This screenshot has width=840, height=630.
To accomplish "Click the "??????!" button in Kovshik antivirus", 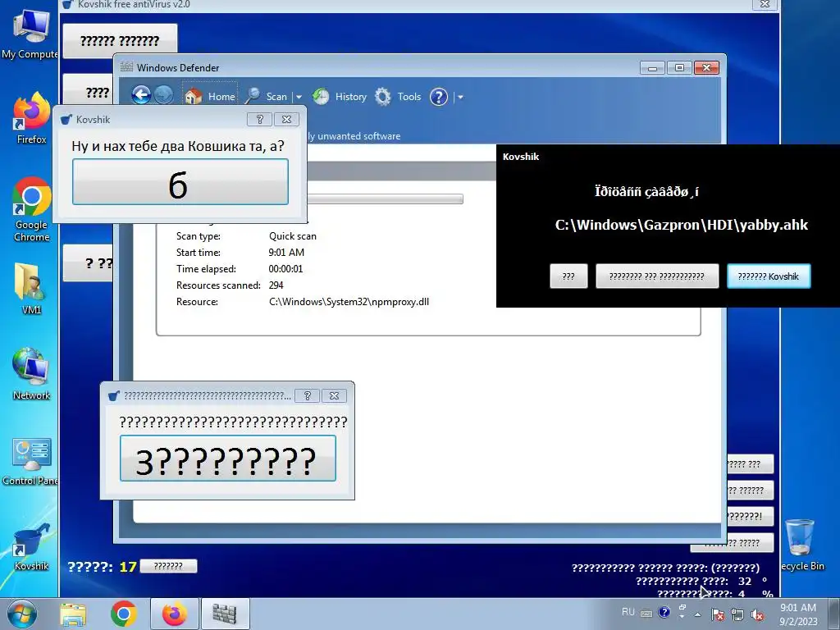I will [x=750, y=517].
